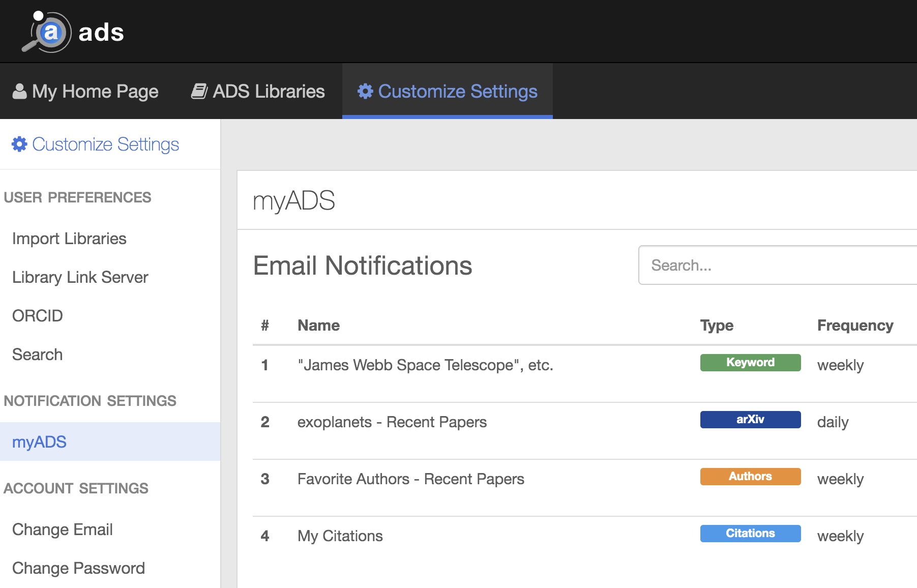This screenshot has width=917, height=588.
Task: Click the ADS magnifying glass logo
Action: click(x=47, y=32)
